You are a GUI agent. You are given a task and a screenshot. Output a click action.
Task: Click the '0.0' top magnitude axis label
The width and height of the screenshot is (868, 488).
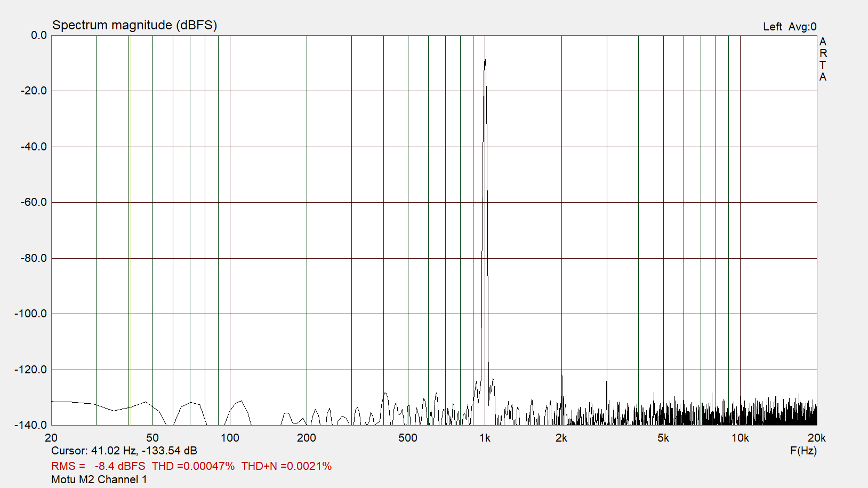pyautogui.click(x=38, y=35)
